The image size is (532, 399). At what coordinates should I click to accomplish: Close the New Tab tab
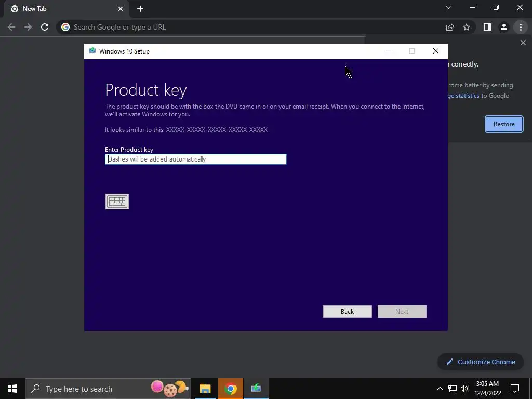[121, 9]
